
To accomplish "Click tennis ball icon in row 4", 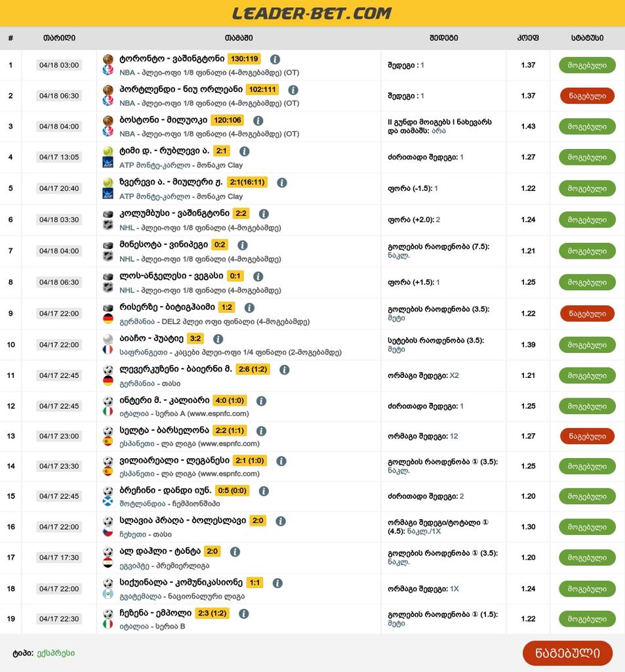I will coord(108,152).
